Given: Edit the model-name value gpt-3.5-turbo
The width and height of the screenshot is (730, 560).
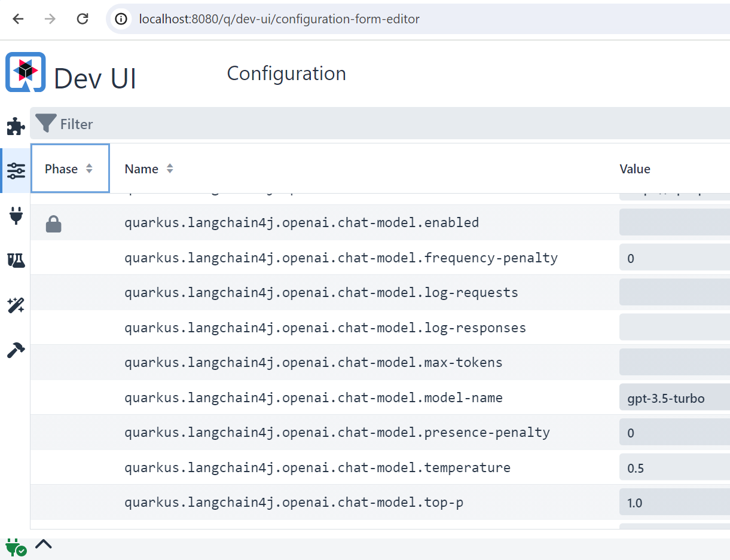Looking at the screenshot, I should coord(674,399).
